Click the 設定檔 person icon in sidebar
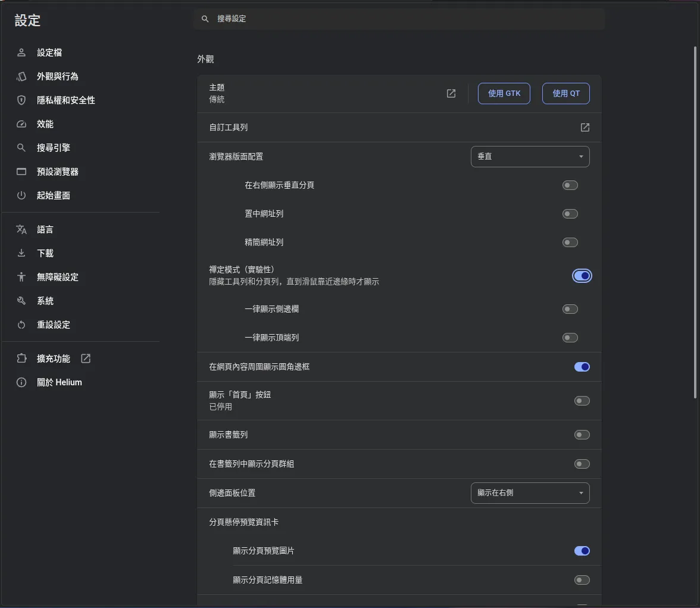700x608 pixels. [x=21, y=52]
